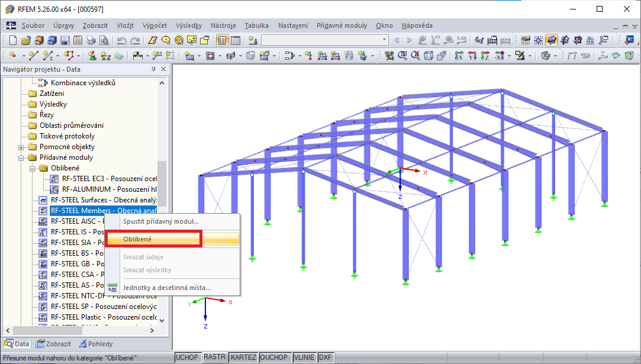Toggle DXF background layer

point(326,357)
